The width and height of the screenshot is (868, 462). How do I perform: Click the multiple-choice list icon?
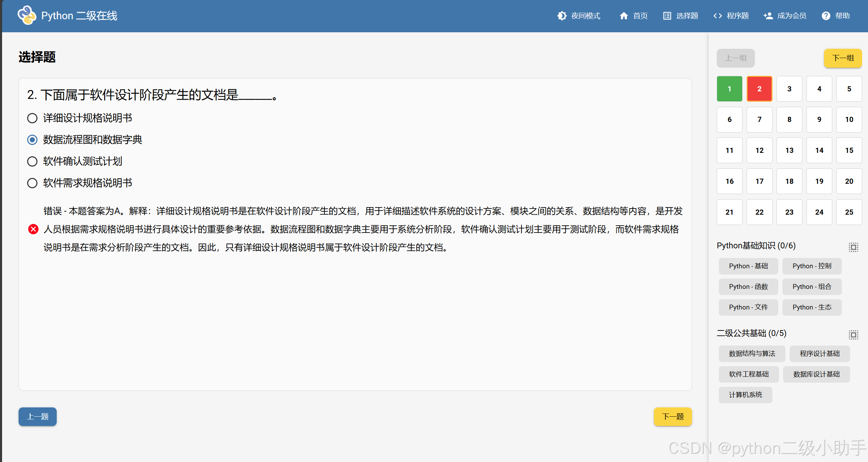667,16
